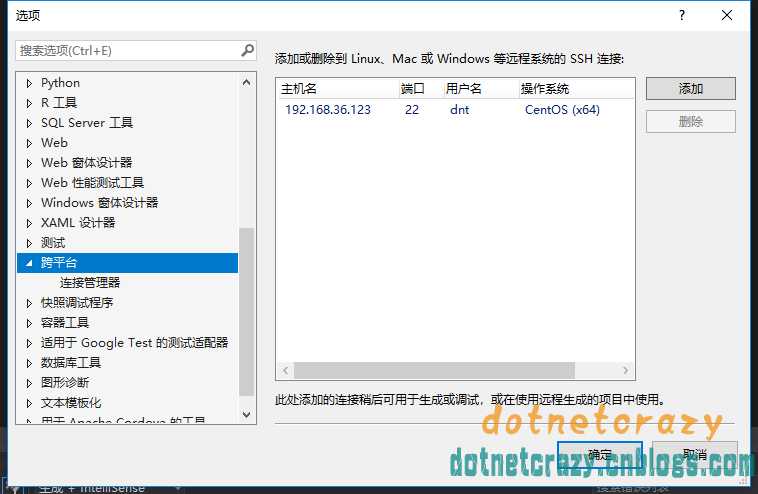Select the 容器工具 tree item
Screen dimensions: 758x494
pos(65,323)
